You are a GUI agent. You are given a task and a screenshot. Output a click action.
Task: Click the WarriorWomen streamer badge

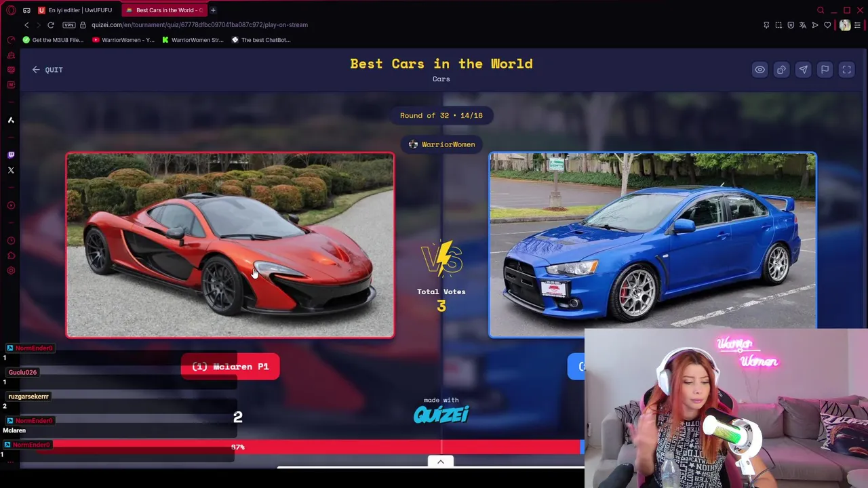pyautogui.click(x=441, y=144)
